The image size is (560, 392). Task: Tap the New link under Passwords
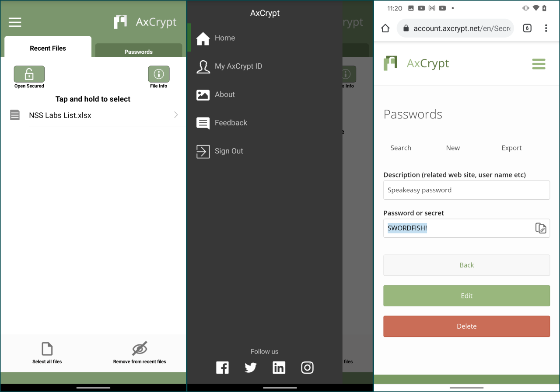tap(453, 148)
